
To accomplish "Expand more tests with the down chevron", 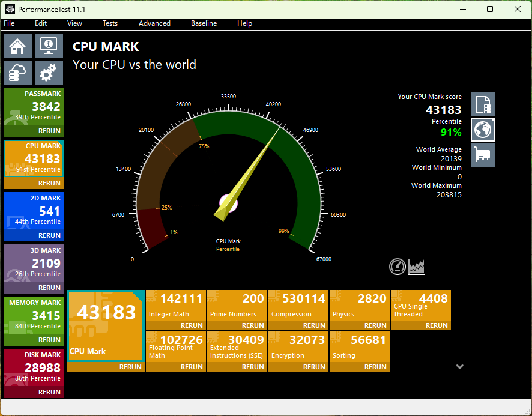I will tap(459, 366).
